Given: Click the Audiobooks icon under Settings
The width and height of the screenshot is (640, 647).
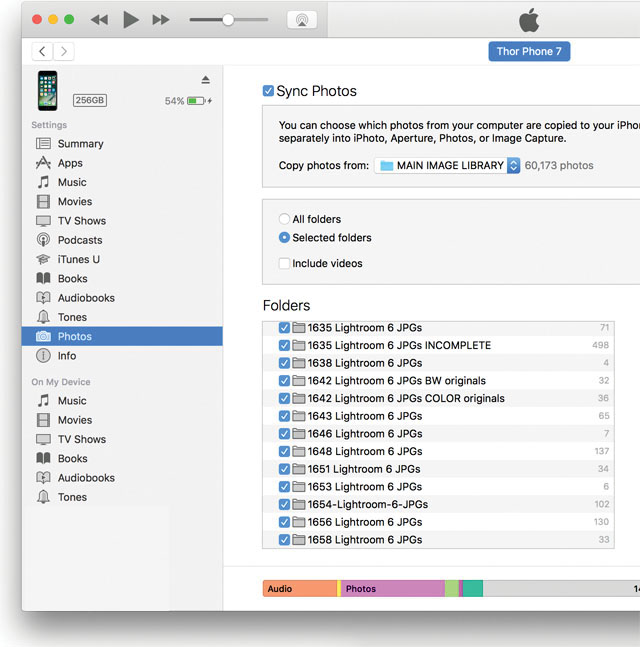Looking at the screenshot, I should click(43, 298).
